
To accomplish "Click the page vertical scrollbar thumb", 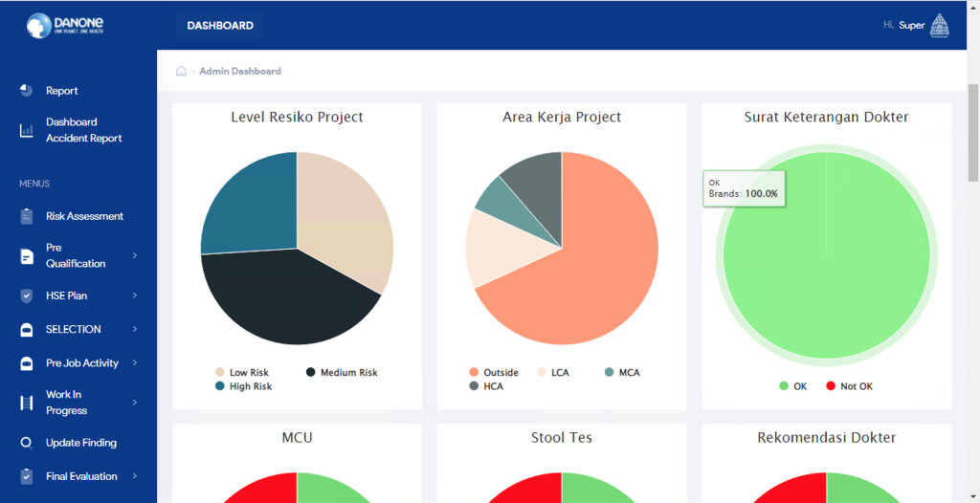I will point(973,131).
